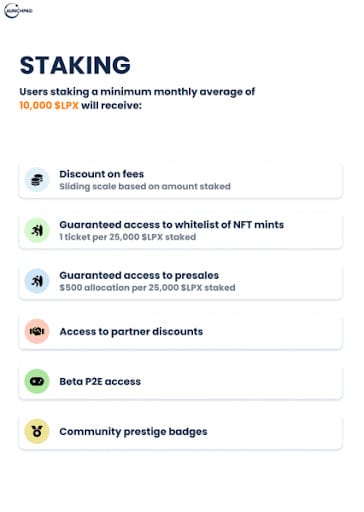The width and height of the screenshot is (364, 512).
Task: Click the green runner icon for NFT mints
Action: pos(37,230)
